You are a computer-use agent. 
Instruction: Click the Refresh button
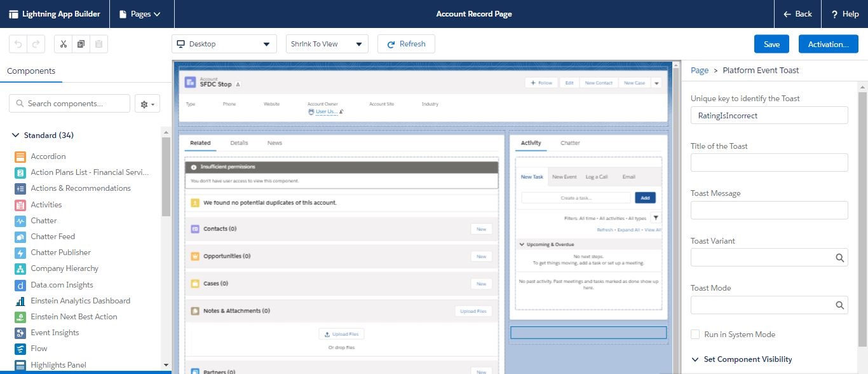406,44
